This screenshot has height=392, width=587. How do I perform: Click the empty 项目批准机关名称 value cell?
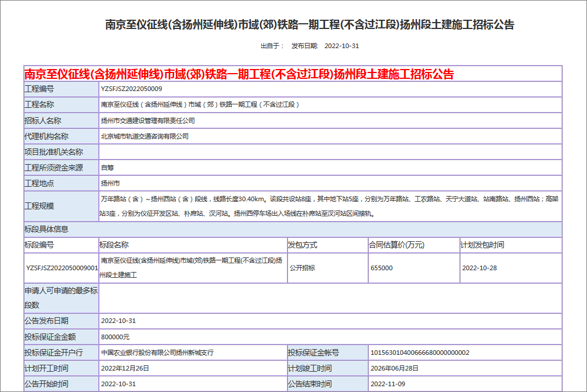click(x=330, y=152)
